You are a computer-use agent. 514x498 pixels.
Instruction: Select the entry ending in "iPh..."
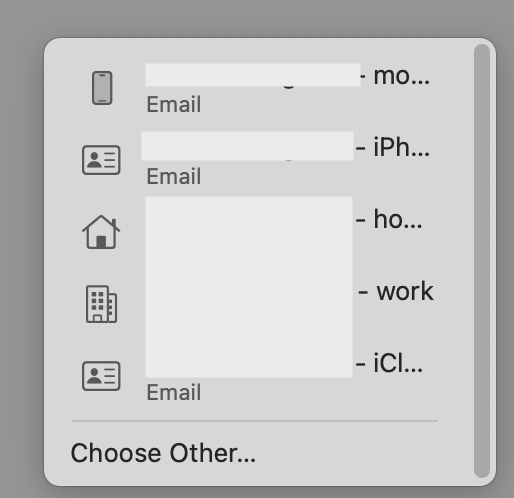pos(255,160)
